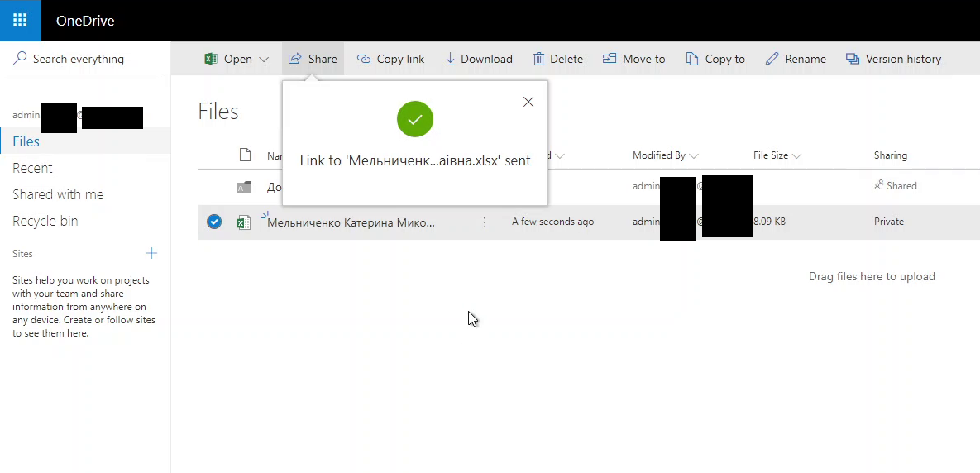This screenshot has height=473, width=980.
Task: Click the Excel icon beside Open
Action: [211, 59]
